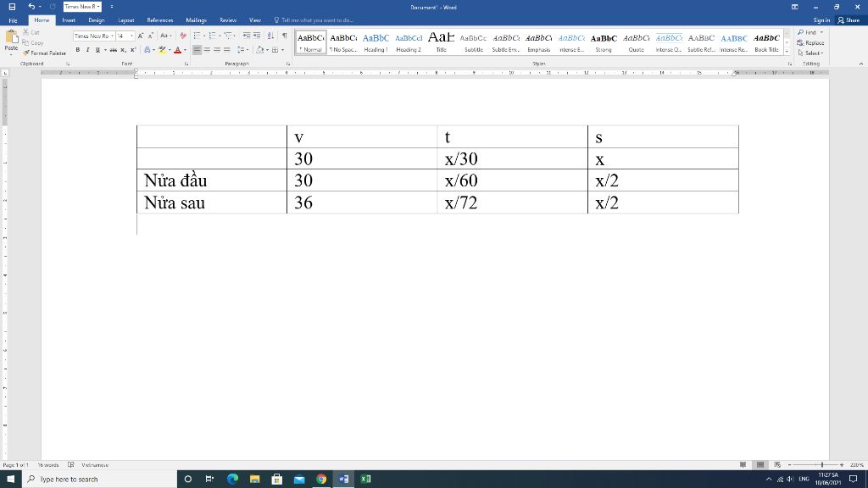868x488 pixels.
Task: Open line spacing dropdown
Action: click(243, 50)
